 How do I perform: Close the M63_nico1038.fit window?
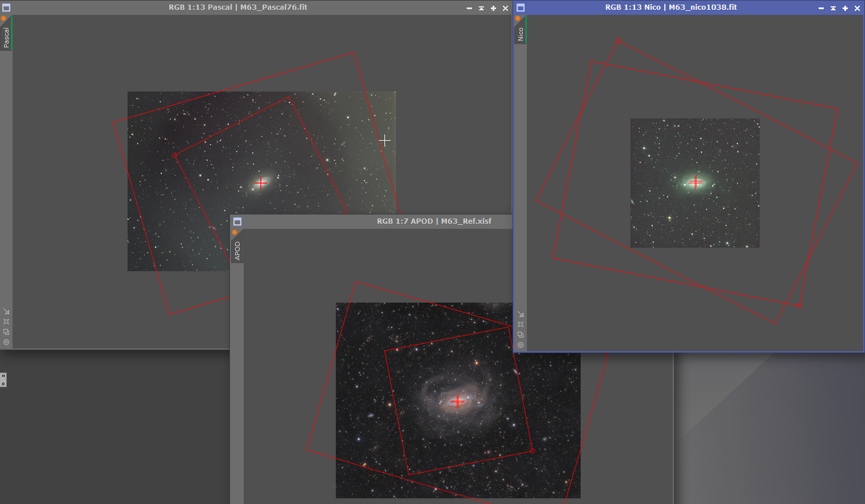(x=858, y=8)
